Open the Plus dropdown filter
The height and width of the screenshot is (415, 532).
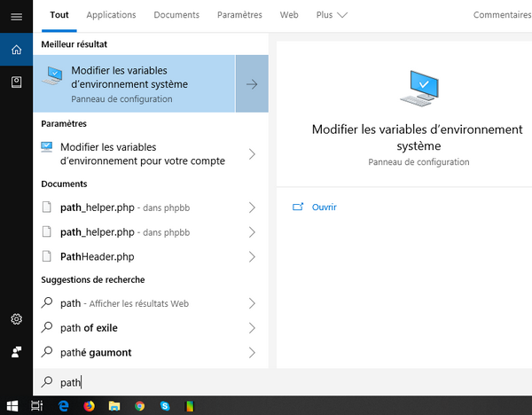pos(332,15)
